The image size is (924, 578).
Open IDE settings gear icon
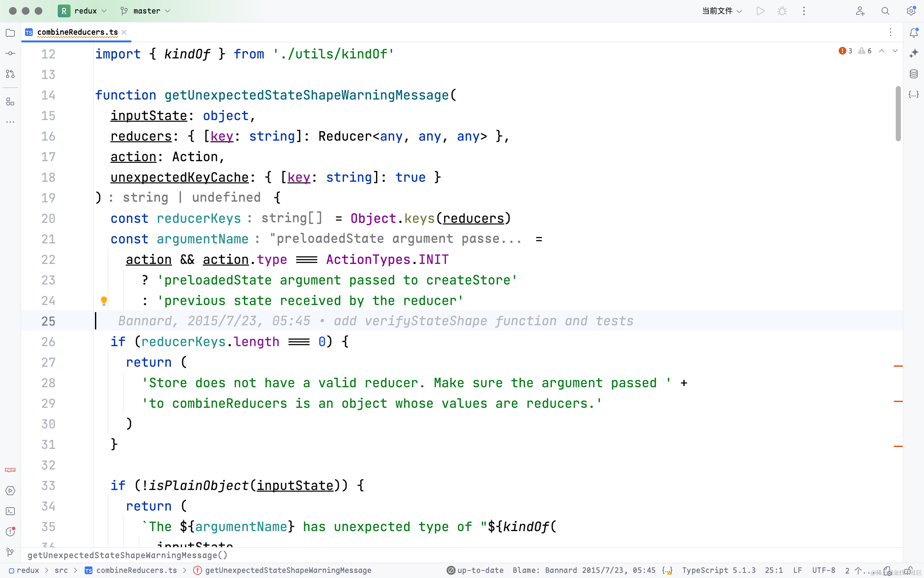[911, 11]
